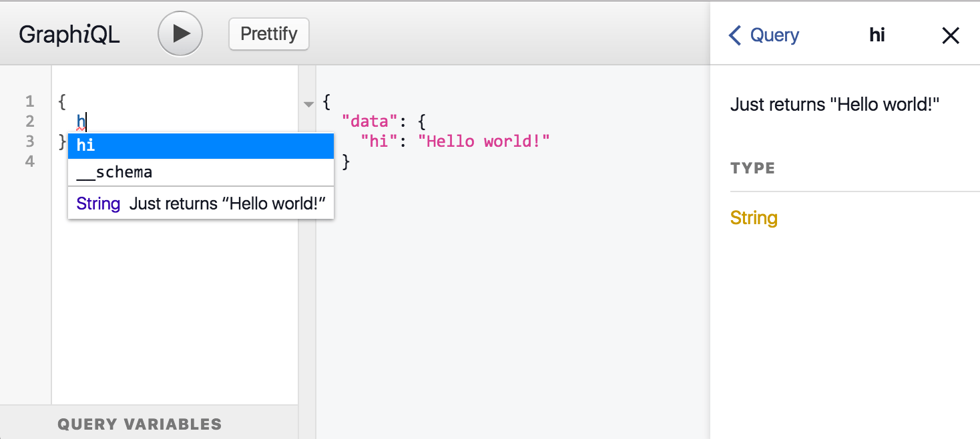Choose "__schema" from the autocomplete list
Viewport: 980px width, 439px height.
tap(200, 172)
